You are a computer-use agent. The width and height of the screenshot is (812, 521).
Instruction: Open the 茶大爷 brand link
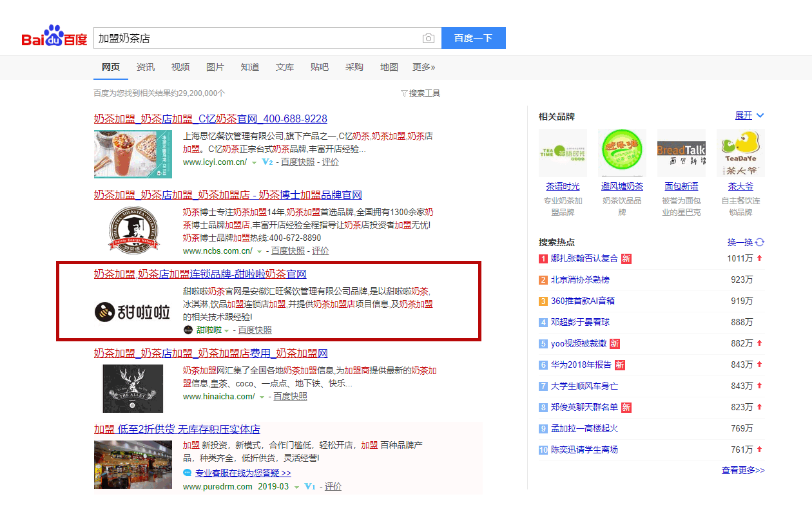[x=741, y=187]
